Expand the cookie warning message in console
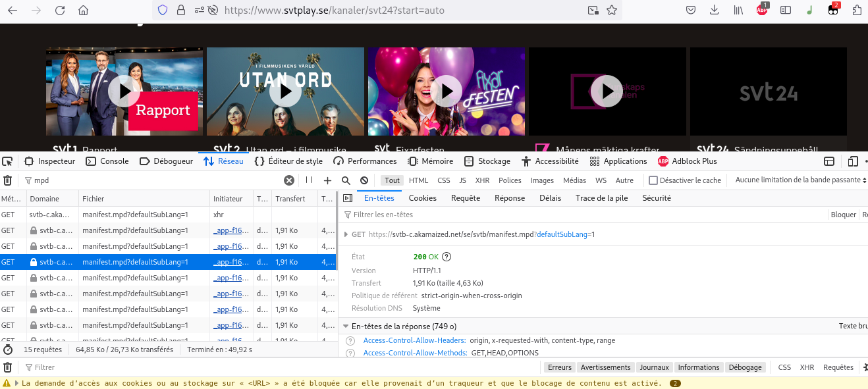This screenshot has height=389, width=868. [x=16, y=383]
